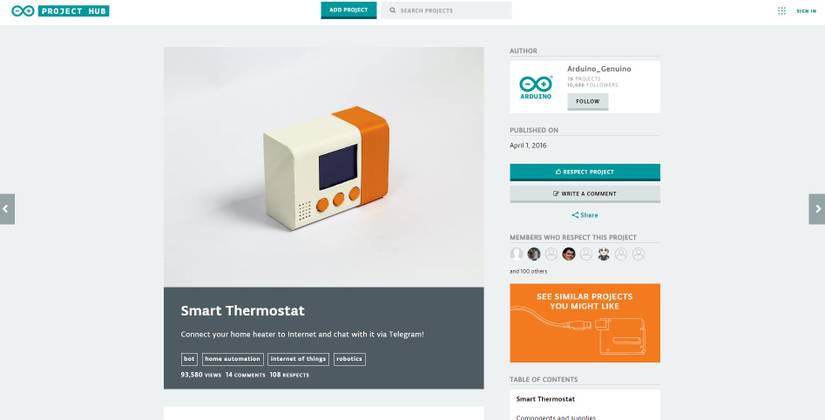Go to next project with right arrow
The image size is (825, 420).
pyautogui.click(x=817, y=209)
